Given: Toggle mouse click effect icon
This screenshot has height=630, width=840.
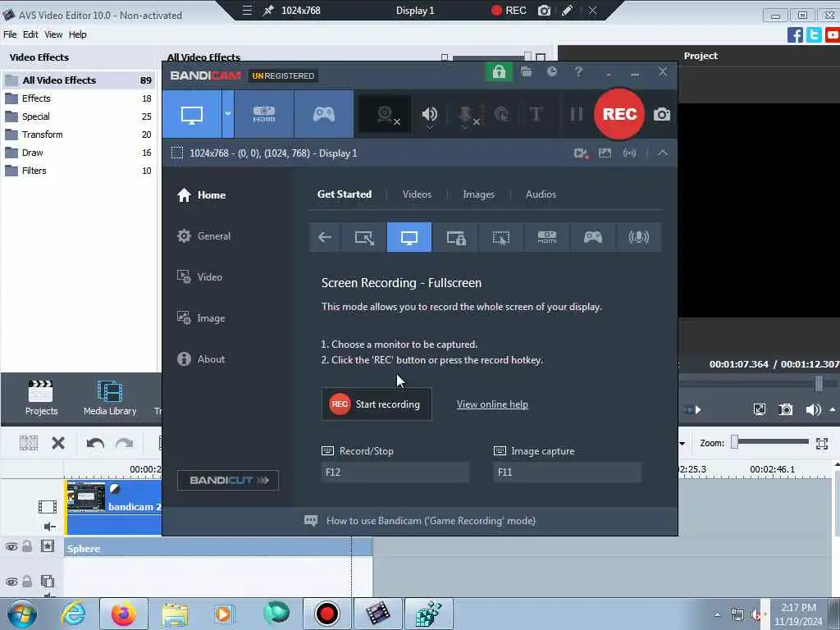Looking at the screenshot, I should point(501,114).
